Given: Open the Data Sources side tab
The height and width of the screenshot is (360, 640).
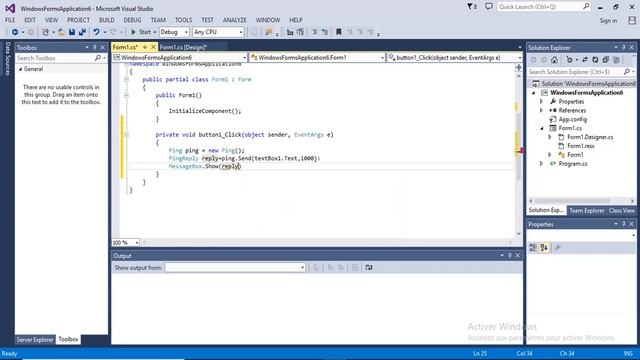Looking at the screenshot, I should click(7, 59).
